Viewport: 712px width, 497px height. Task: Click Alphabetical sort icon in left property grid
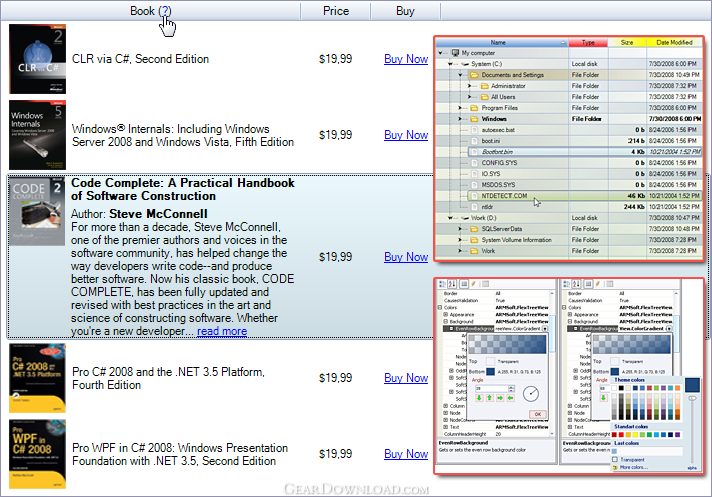point(452,284)
